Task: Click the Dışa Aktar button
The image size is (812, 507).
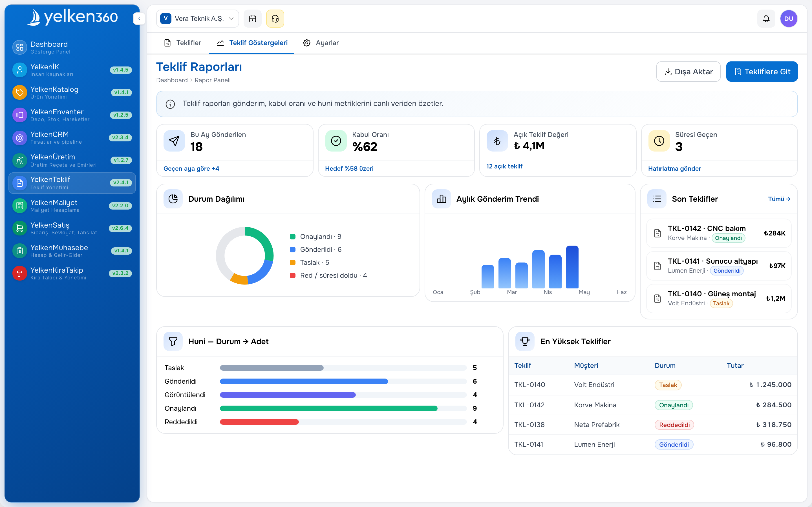Action: pos(688,72)
